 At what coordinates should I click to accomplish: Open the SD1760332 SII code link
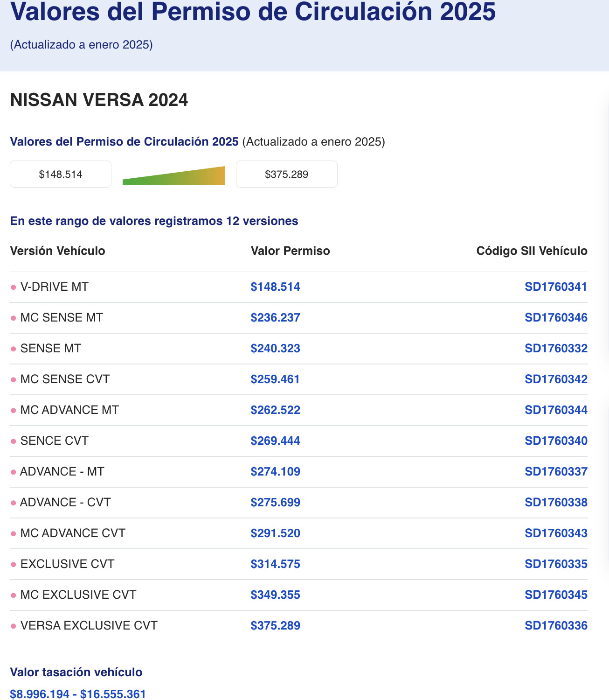tap(555, 349)
